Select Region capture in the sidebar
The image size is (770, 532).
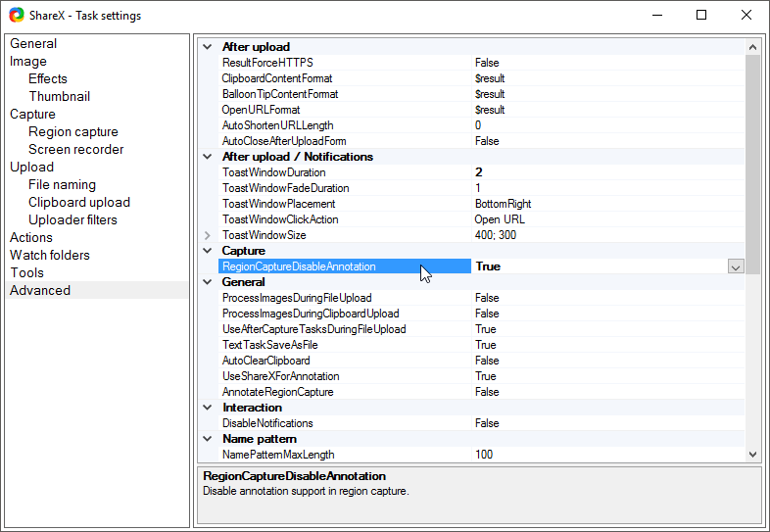pos(73,131)
